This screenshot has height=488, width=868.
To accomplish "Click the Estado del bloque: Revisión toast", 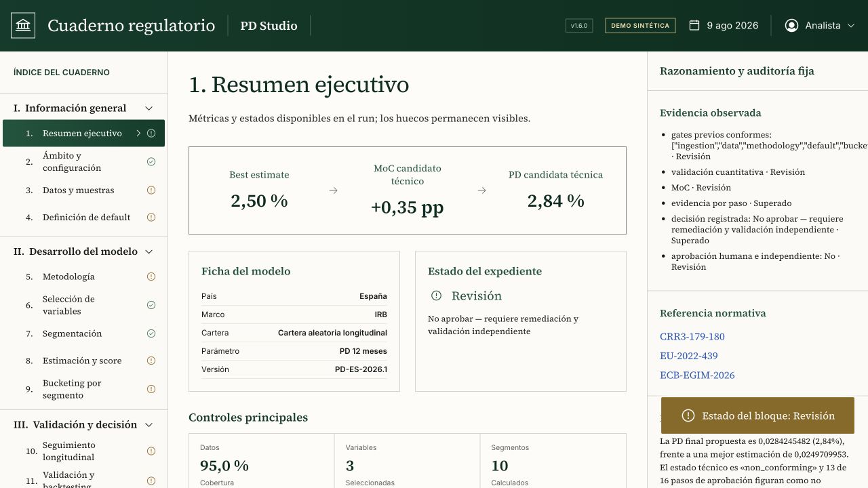I will coord(757,415).
